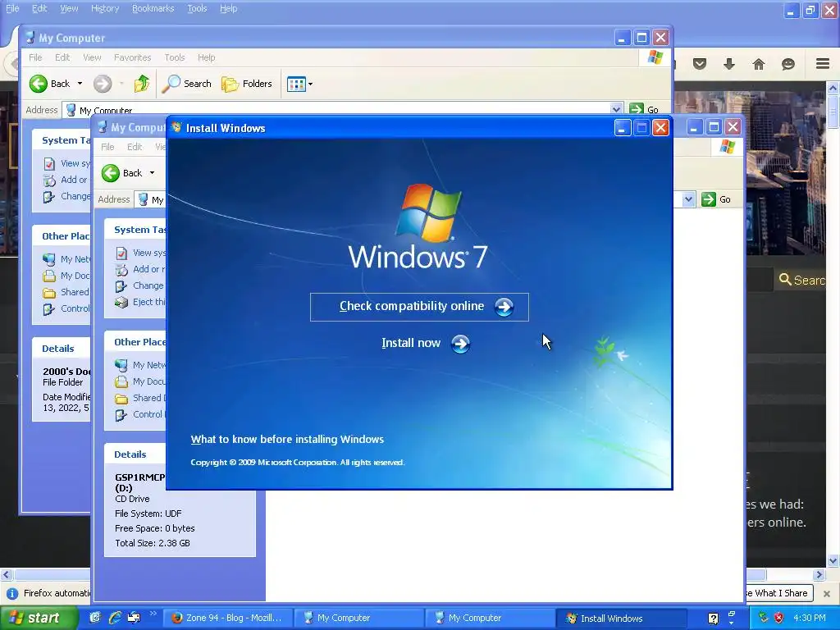The height and width of the screenshot is (630, 840).
Task: Click Check compatibility online button
Action: 419,307
